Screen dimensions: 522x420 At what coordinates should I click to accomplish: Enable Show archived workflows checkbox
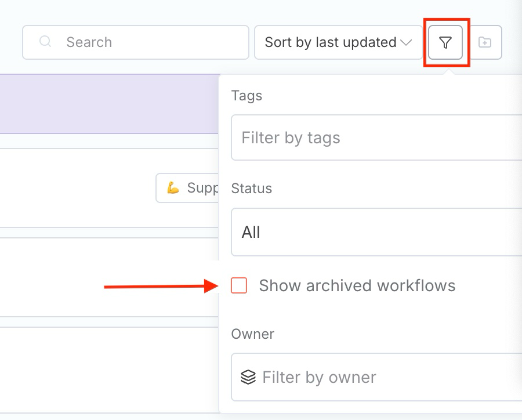[239, 285]
